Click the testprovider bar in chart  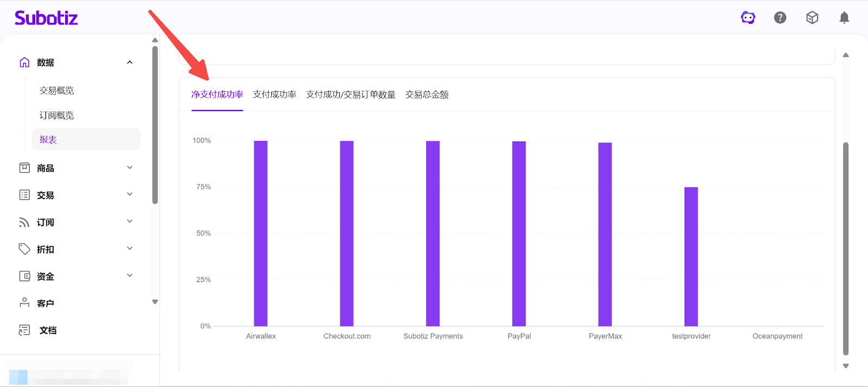691,256
